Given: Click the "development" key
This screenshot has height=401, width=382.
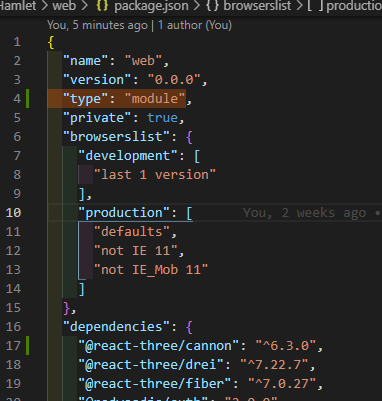Looking at the screenshot, I should click(x=128, y=156).
